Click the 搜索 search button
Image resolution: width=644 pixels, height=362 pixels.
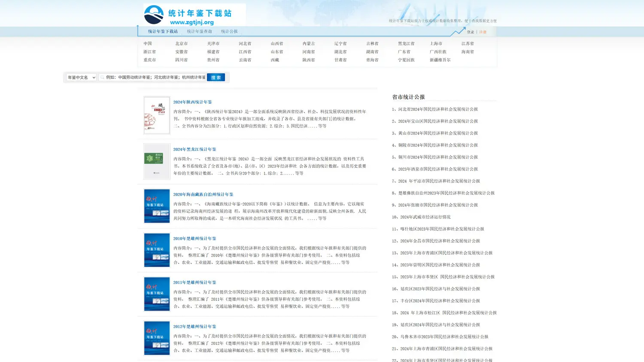(x=216, y=77)
